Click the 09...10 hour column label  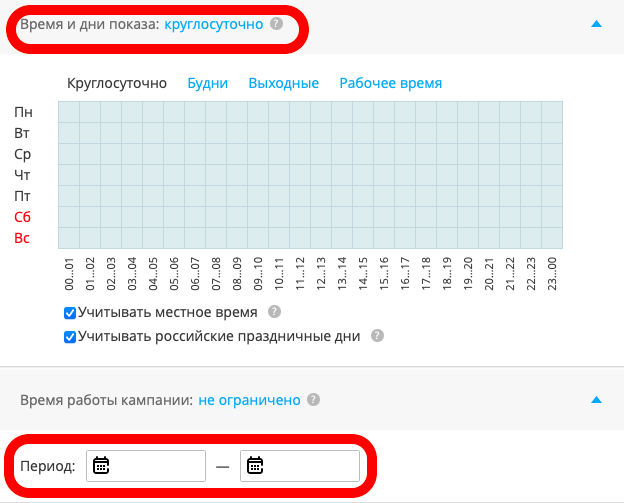[258, 274]
